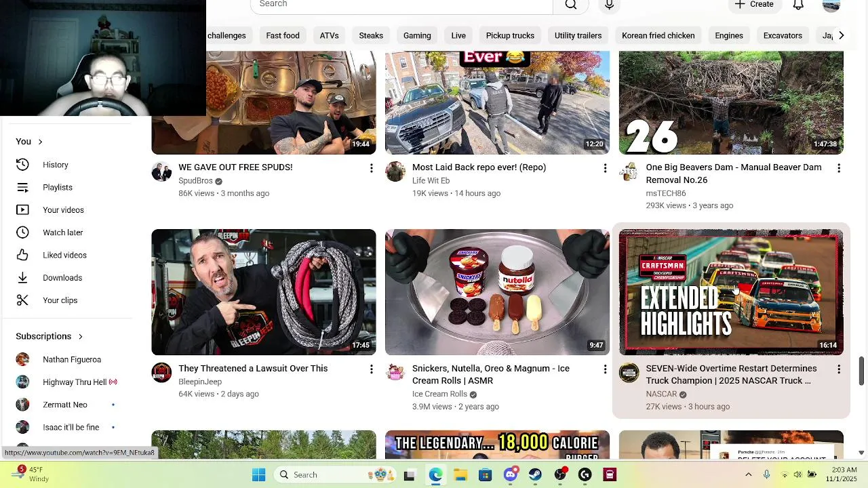868x488 pixels.
Task: Open Discord from taskbar
Action: (x=511, y=474)
